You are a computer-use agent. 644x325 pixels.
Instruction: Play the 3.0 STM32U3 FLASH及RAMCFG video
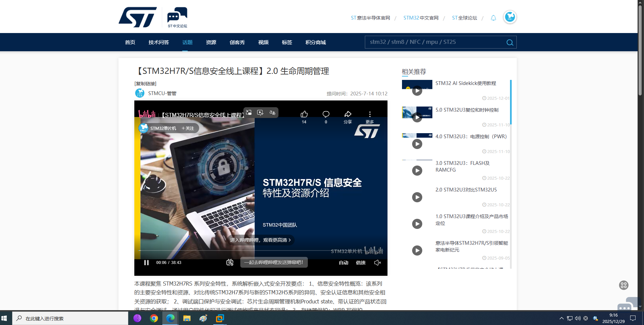click(x=417, y=171)
